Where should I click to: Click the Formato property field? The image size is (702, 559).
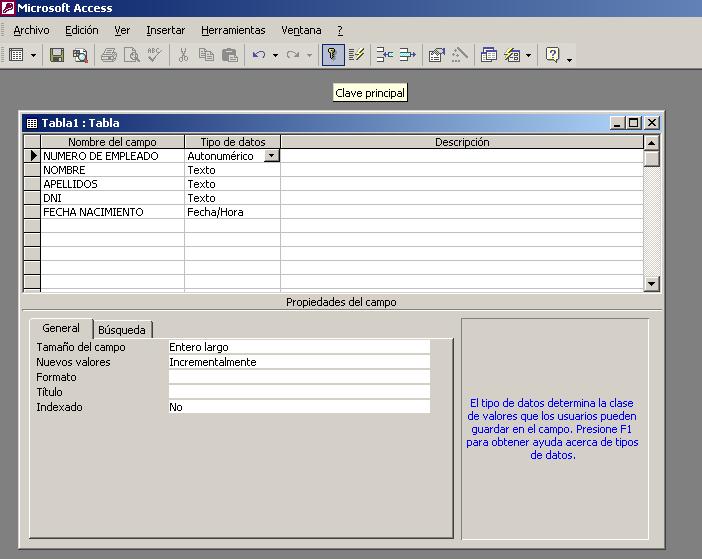(299, 377)
